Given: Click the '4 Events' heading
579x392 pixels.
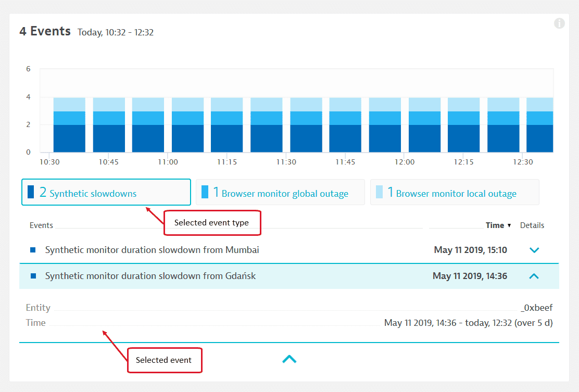Looking at the screenshot, I should click(45, 31).
